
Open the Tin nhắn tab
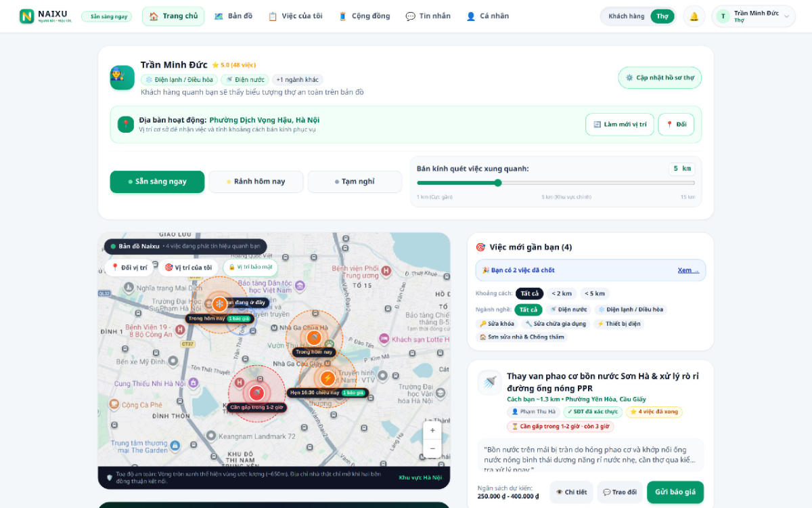(428, 16)
